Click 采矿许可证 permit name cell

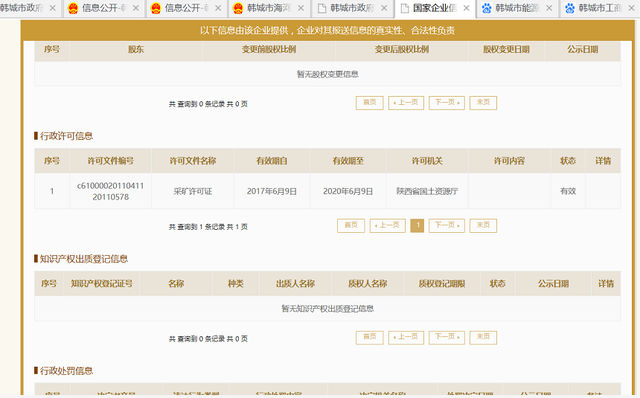point(193,191)
